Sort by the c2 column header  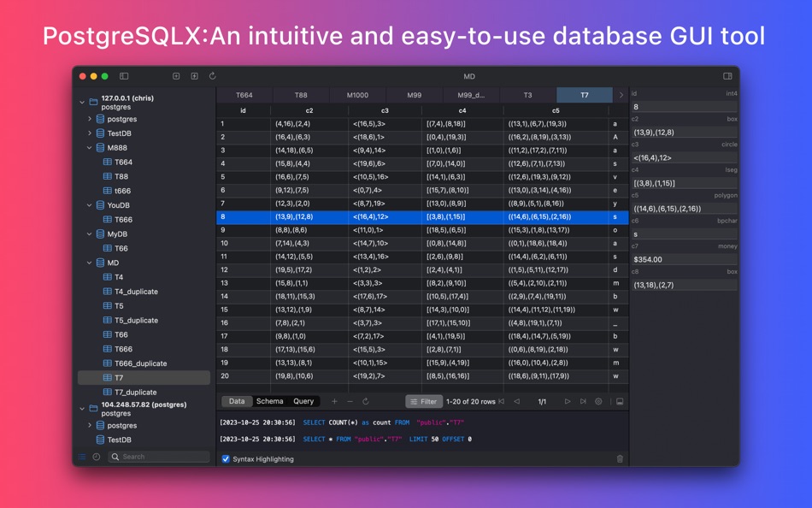tap(309, 111)
